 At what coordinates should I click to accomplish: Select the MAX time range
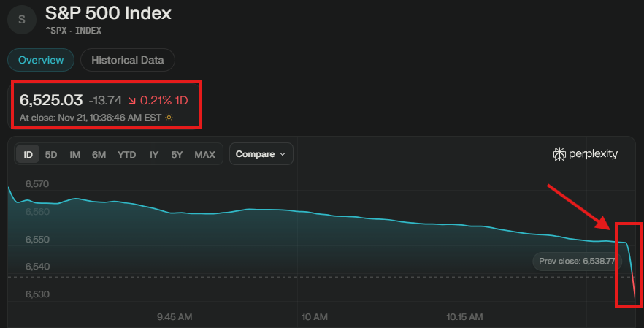click(204, 155)
